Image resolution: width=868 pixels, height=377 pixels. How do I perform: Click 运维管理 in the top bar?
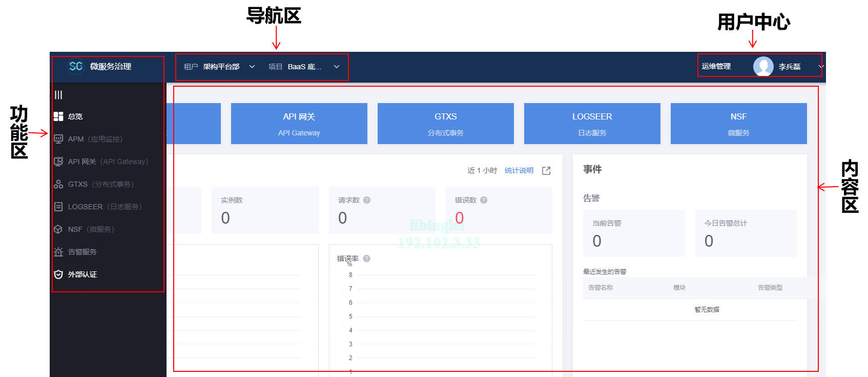716,67
